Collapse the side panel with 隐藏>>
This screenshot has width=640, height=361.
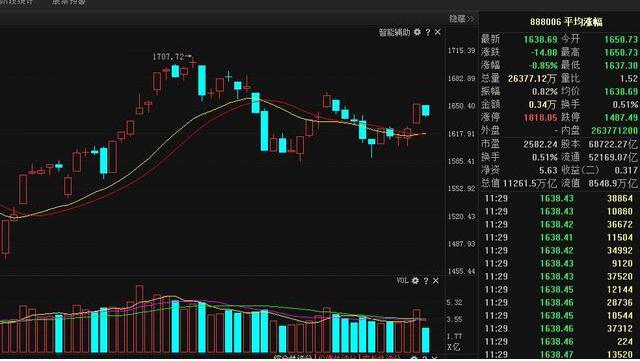point(462,19)
